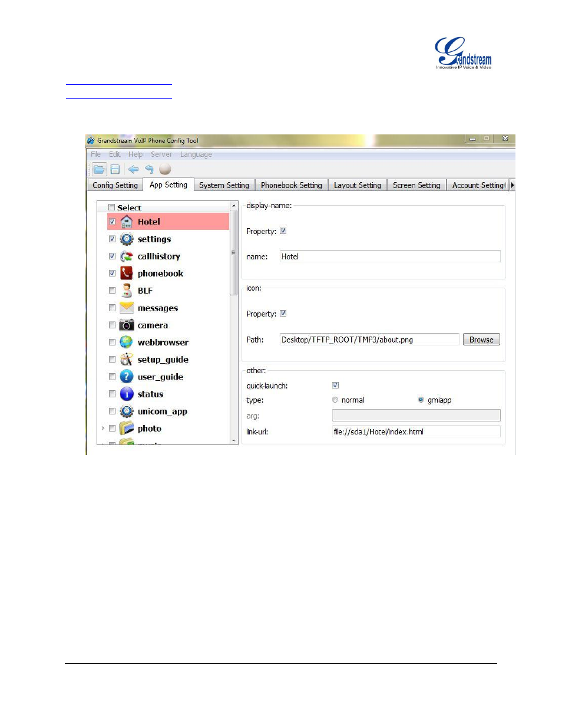Select the status row label
Image resolution: width=562 pixels, height=728 pixels.
click(151, 394)
